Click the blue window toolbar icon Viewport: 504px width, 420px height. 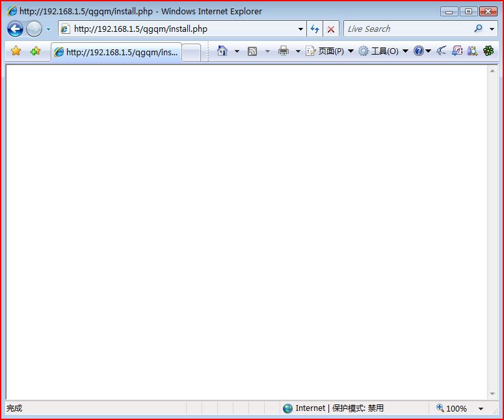(457, 51)
